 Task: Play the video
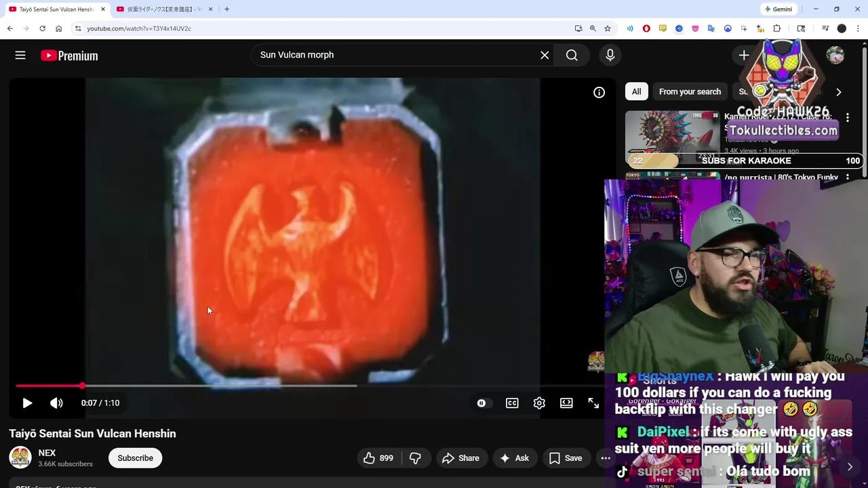pos(27,403)
